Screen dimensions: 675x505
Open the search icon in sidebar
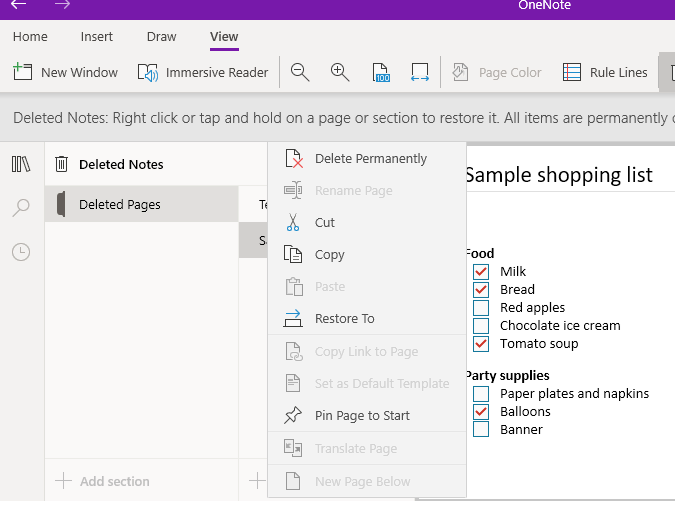coord(21,208)
